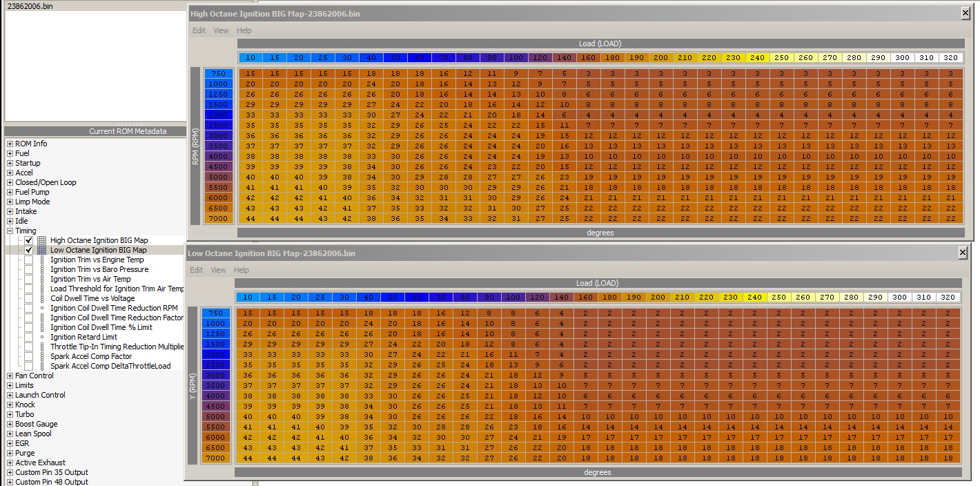
Task: Click the Ignition Retard Limit scalar icon
Action: (43, 337)
